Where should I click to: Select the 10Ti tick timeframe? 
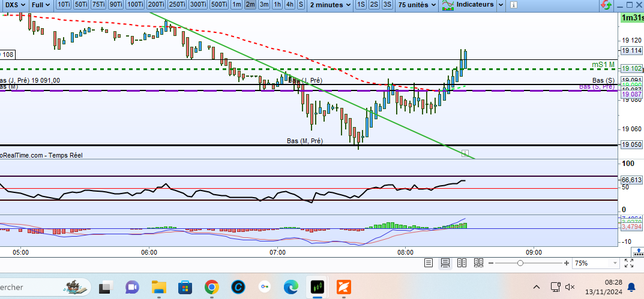(64, 5)
